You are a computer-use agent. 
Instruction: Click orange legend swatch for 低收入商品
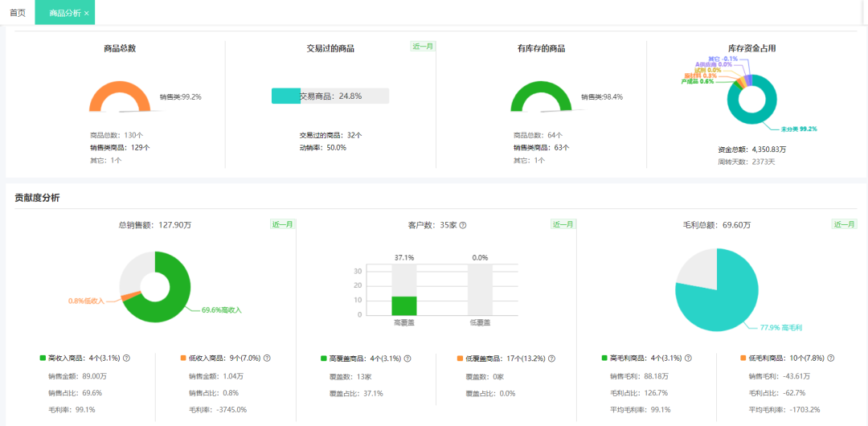[x=183, y=358]
